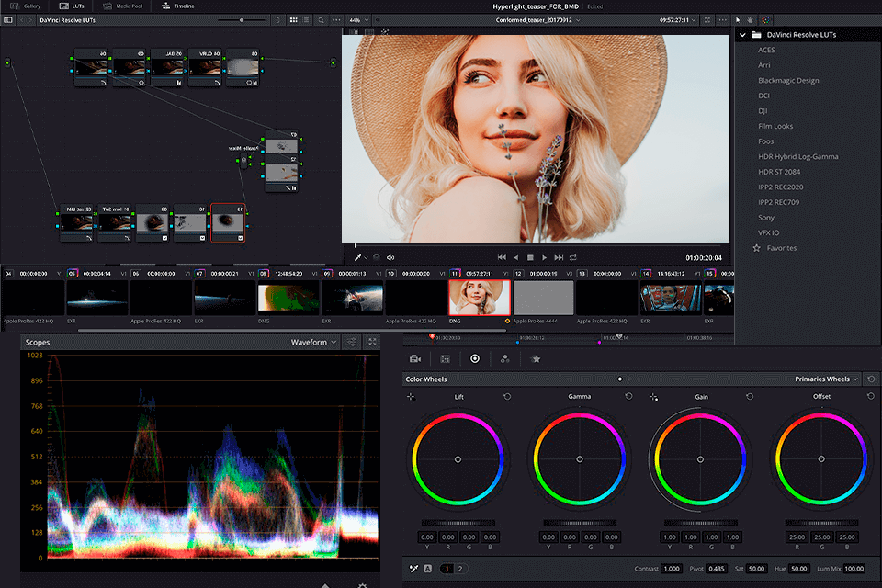This screenshot has width=882, height=588.
Task: Click the Lift wheel center point
Action: (458, 459)
